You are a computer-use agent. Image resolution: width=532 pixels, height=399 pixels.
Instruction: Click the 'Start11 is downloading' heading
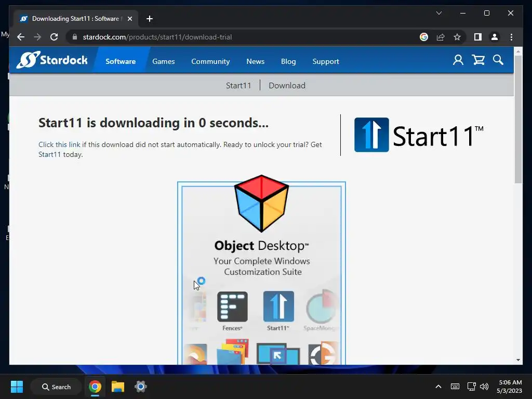153,123
